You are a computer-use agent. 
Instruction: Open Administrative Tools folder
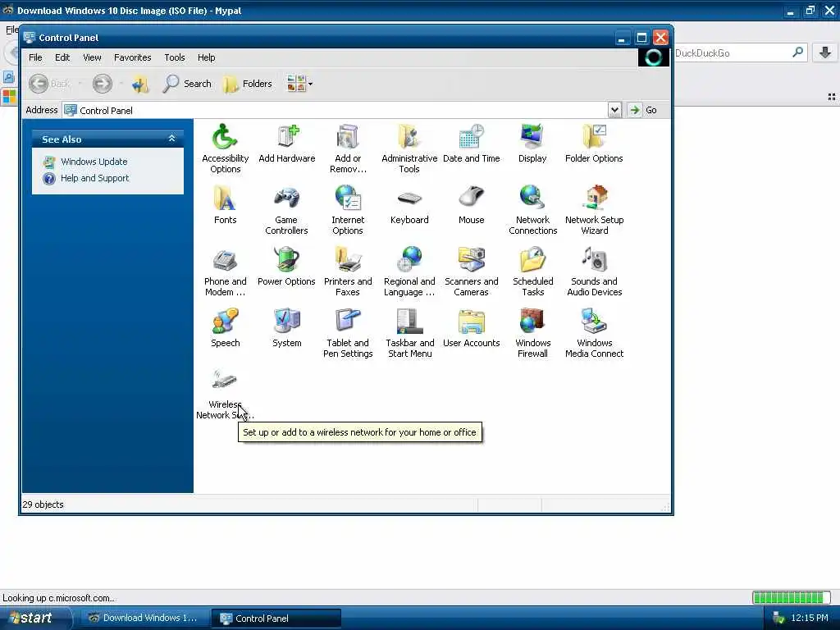(409, 148)
